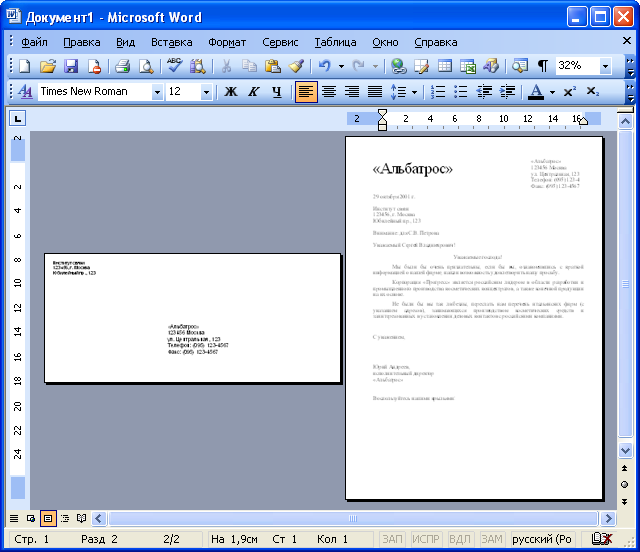The width and height of the screenshot is (640, 552).
Task: Click the vertical scrollbar thumb
Action: click(625, 284)
